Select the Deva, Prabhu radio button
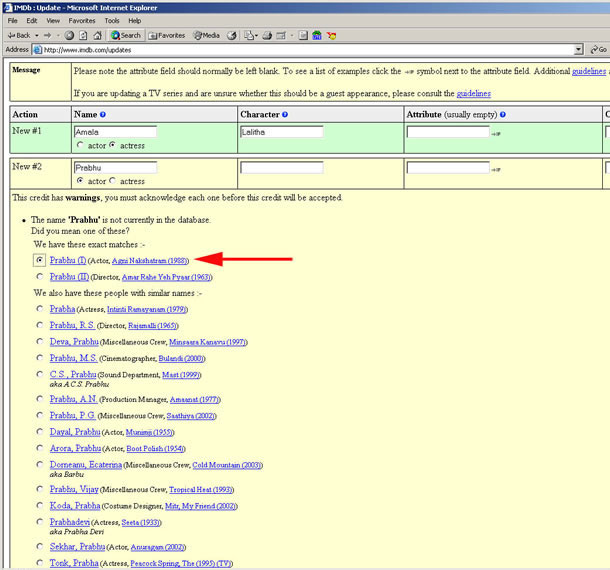This screenshot has height=570, width=610. [39, 341]
